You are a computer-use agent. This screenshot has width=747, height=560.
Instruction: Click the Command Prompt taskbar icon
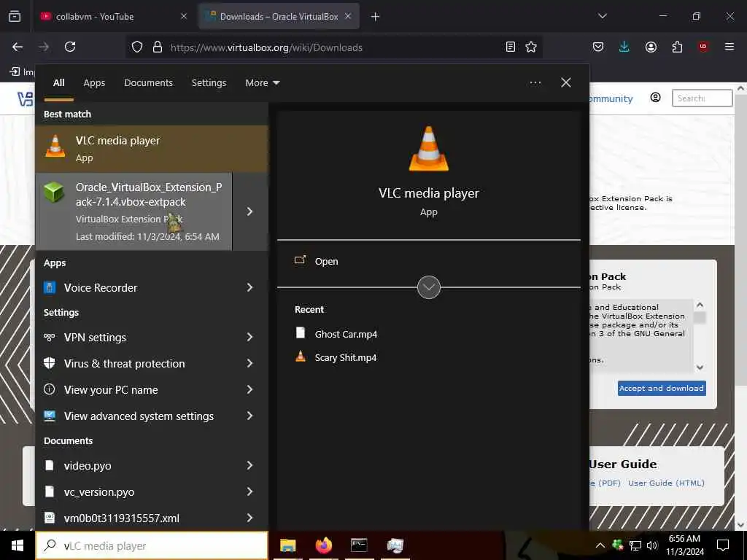coord(359,545)
